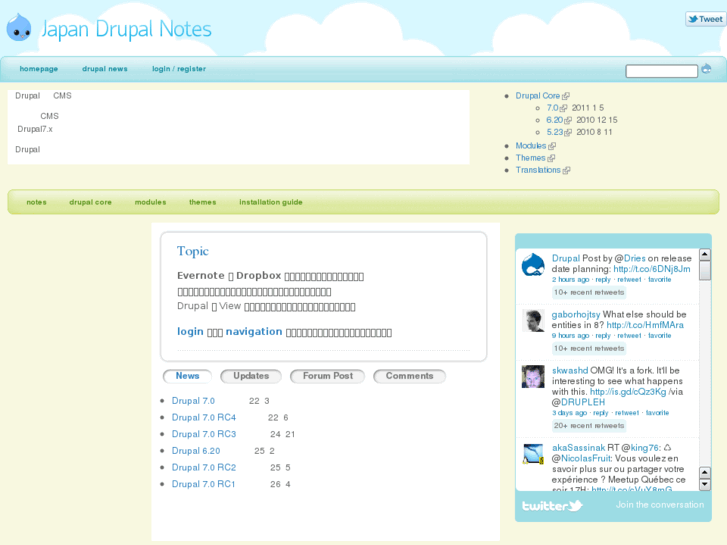Click the navigation link in Topic box
The width and height of the screenshot is (727, 545).
(254, 332)
